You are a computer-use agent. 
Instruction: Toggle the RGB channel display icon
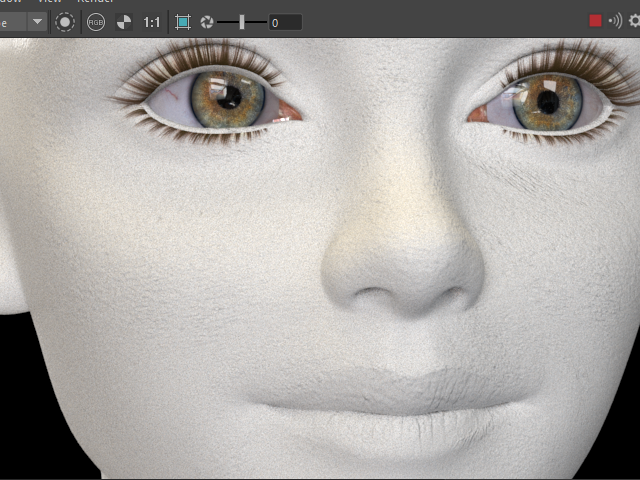[x=96, y=21]
